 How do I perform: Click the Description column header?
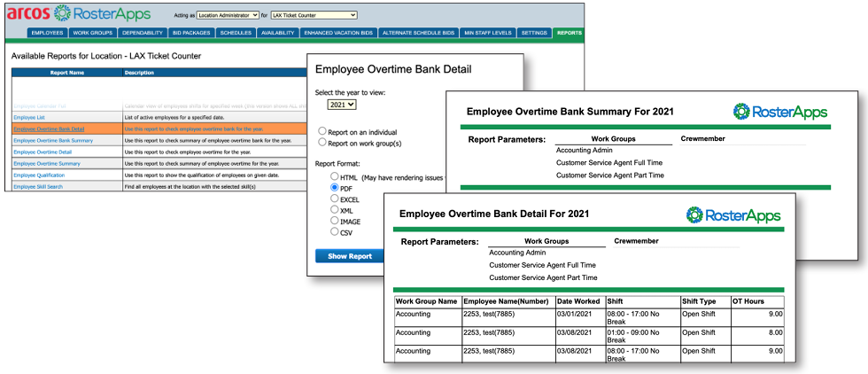pos(214,73)
